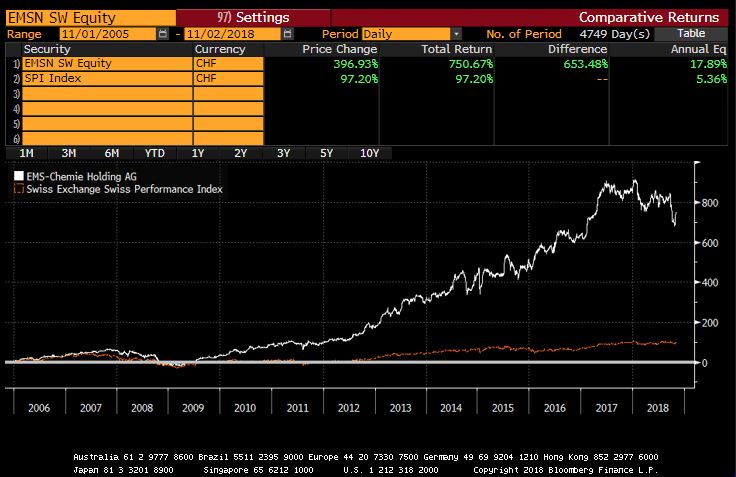Click the EMSN SW Equity security cell
This screenshot has height=477, width=736.
(x=107, y=63)
